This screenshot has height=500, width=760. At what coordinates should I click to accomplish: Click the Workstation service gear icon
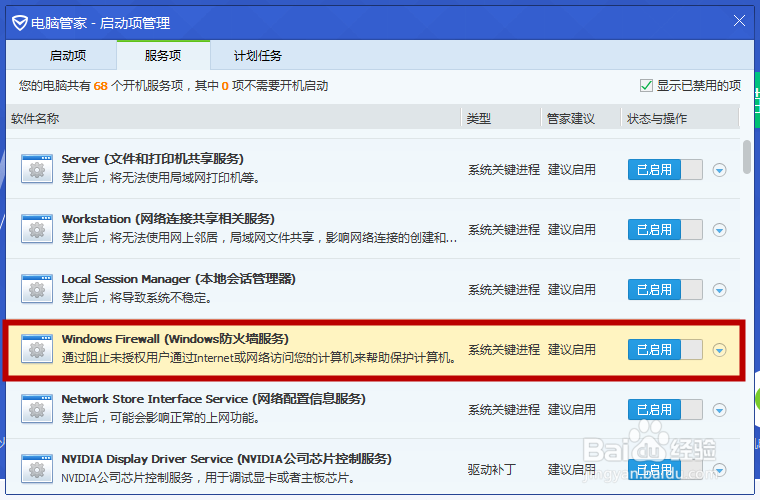[37, 229]
